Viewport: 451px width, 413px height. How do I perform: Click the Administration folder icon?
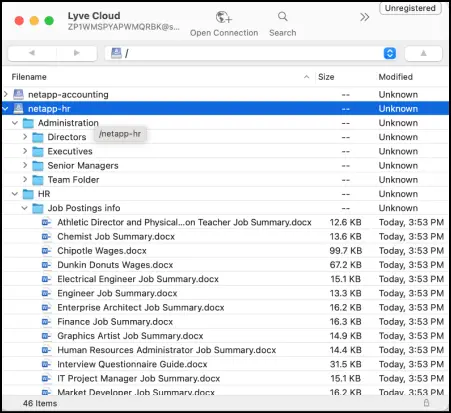[28, 123]
